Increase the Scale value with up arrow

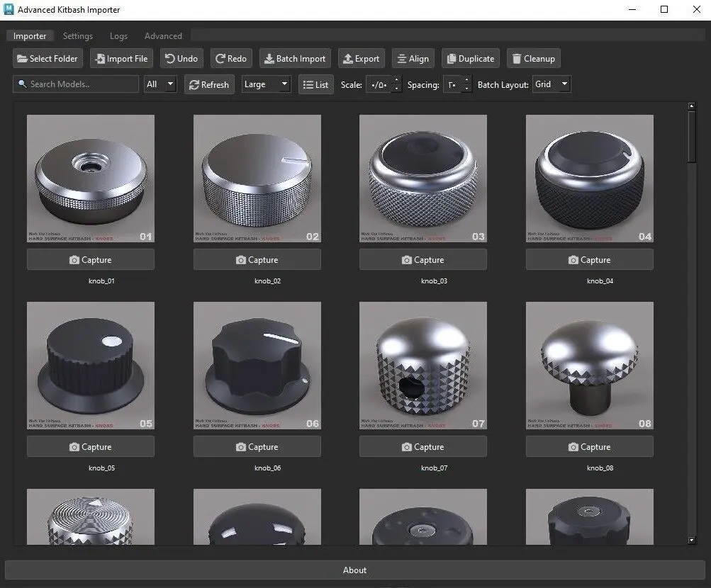click(x=396, y=80)
